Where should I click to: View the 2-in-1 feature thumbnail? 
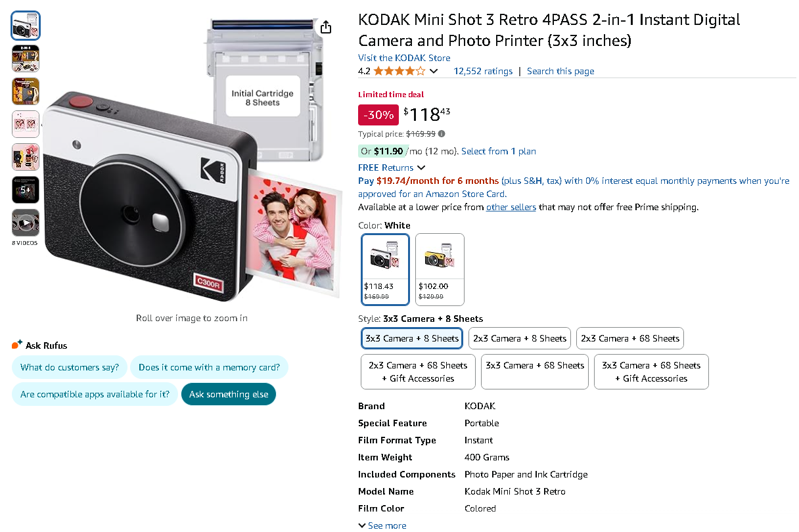tap(26, 58)
